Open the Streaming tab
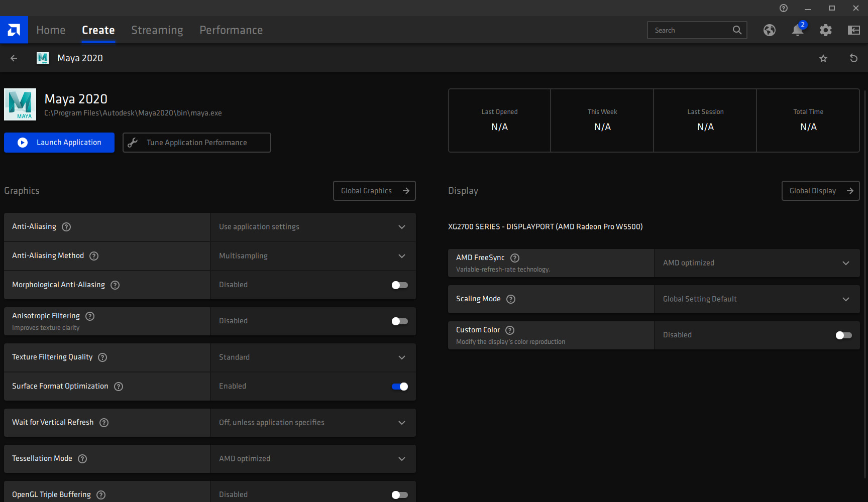 pyautogui.click(x=157, y=30)
